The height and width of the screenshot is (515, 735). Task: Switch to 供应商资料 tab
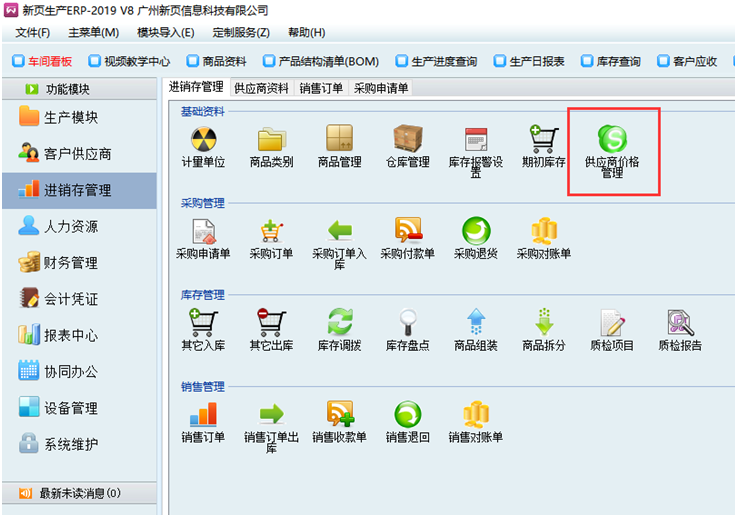(264, 88)
